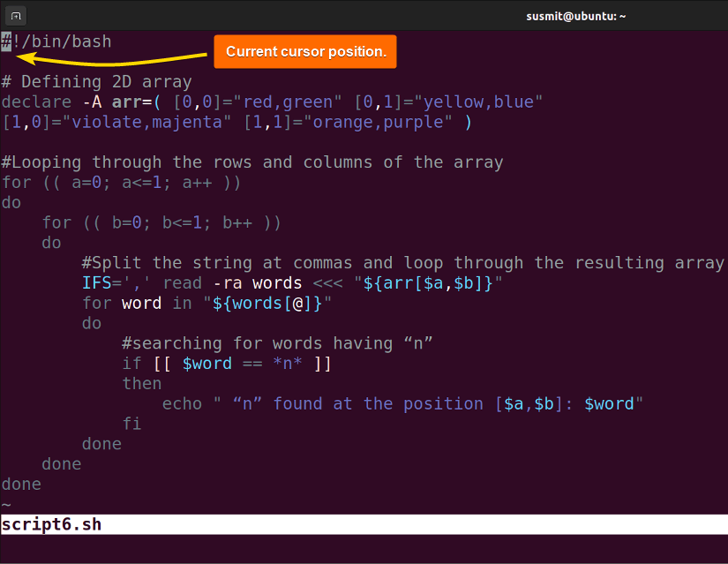This screenshot has width=728, height=564.
Task: Click the 'fi' keyword
Action: tap(131, 424)
